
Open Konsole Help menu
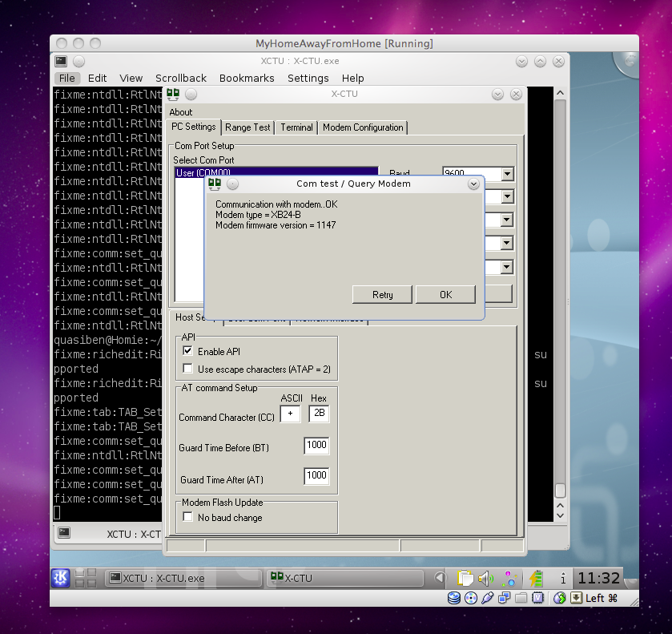(352, 78)
